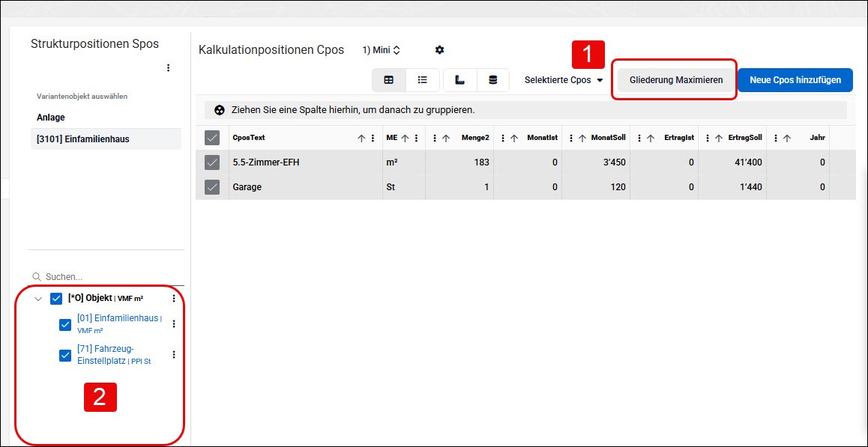This screenshot has width=868, height=447.
Task: Open Strukturpositionen Spos three-dot menu
Action: (169, 68)
